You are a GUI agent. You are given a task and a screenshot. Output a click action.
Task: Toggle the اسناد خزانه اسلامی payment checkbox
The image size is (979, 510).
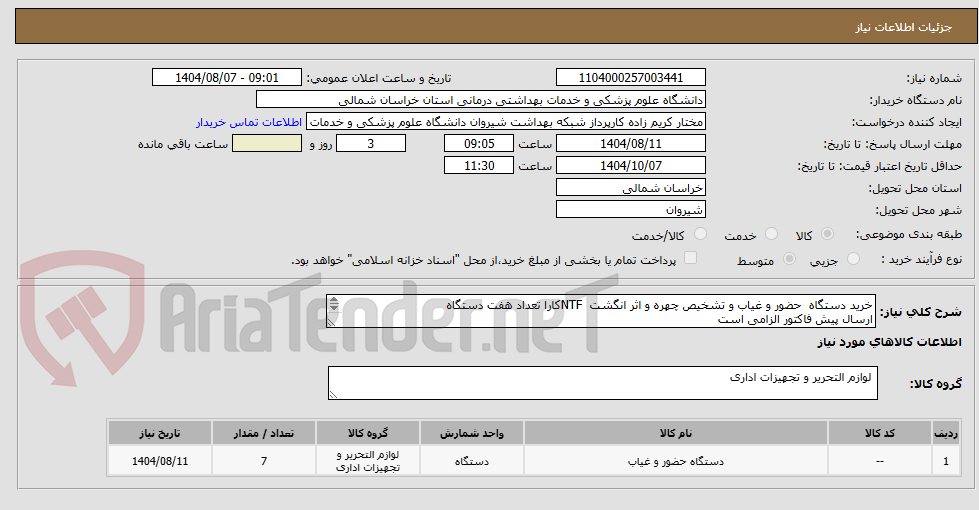tap(690, 258)
